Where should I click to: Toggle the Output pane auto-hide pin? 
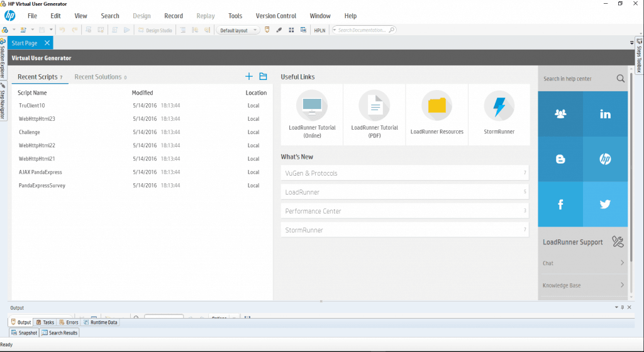(623, 307)
